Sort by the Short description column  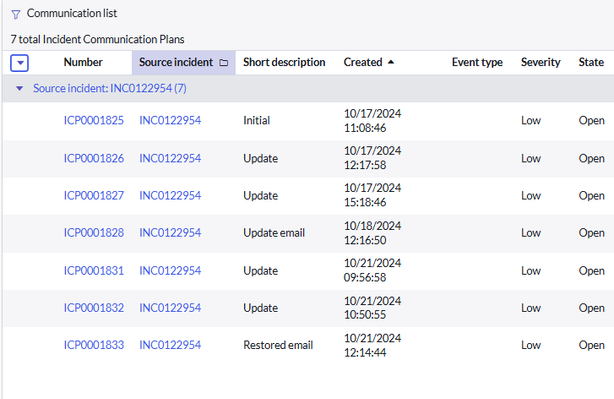[x=284, y=62]
